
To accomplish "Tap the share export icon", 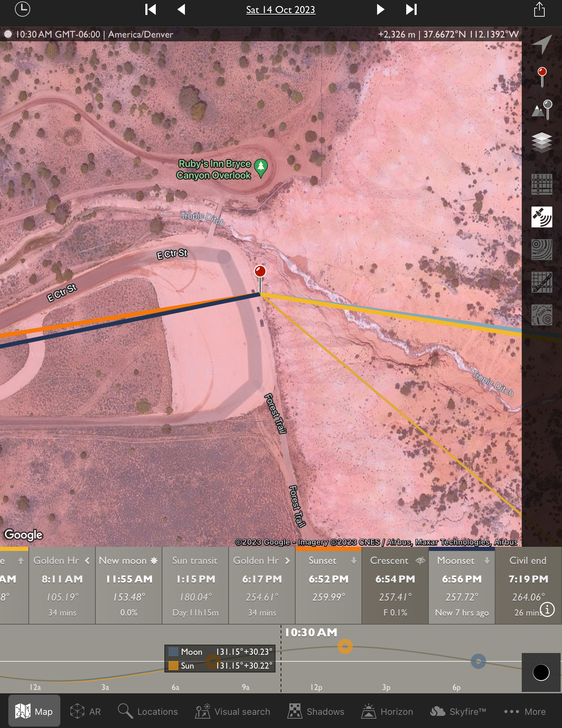I will [539, 9].
